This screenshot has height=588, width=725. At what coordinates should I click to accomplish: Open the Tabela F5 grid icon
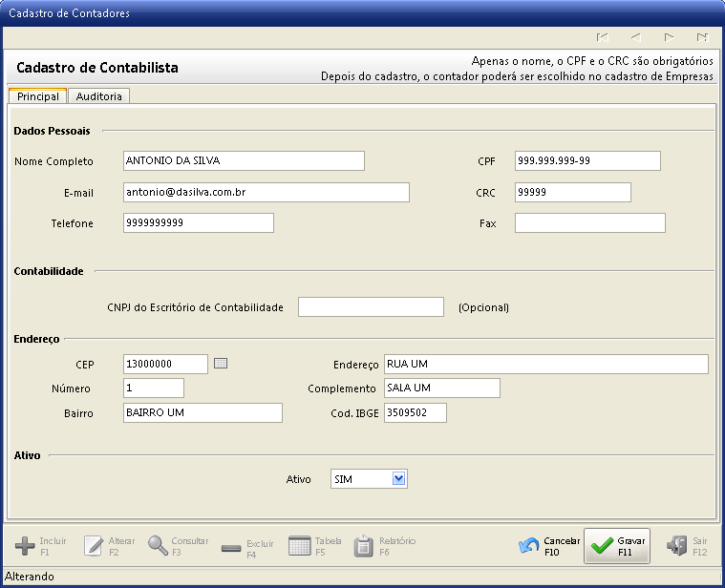click(x=300, y=546)
